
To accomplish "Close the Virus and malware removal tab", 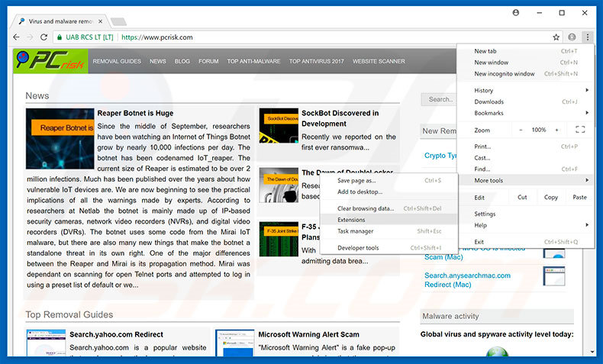I will pos(100,21).
